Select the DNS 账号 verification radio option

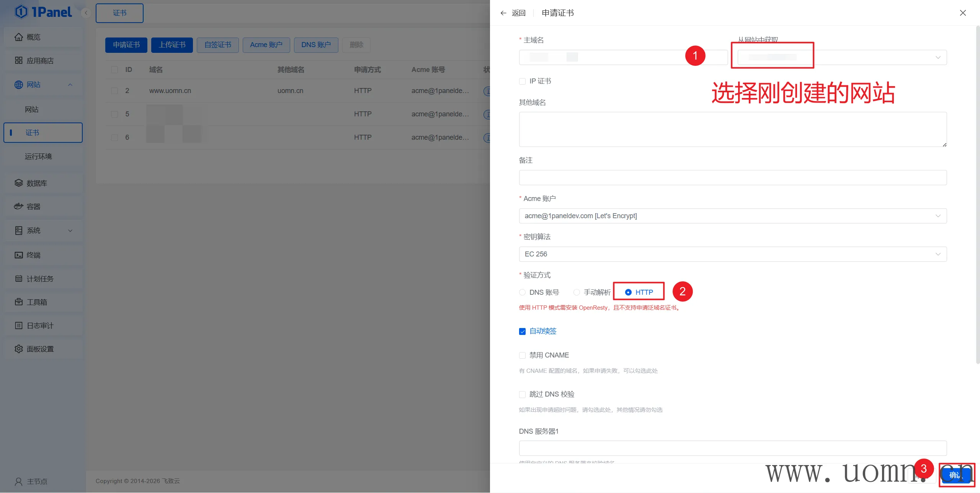(522, 292)
